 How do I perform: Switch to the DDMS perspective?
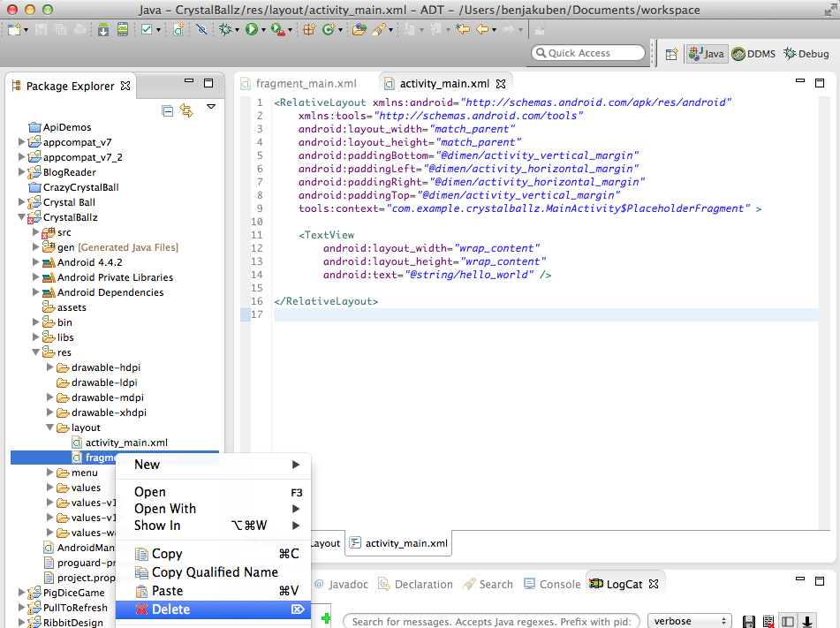753,54
